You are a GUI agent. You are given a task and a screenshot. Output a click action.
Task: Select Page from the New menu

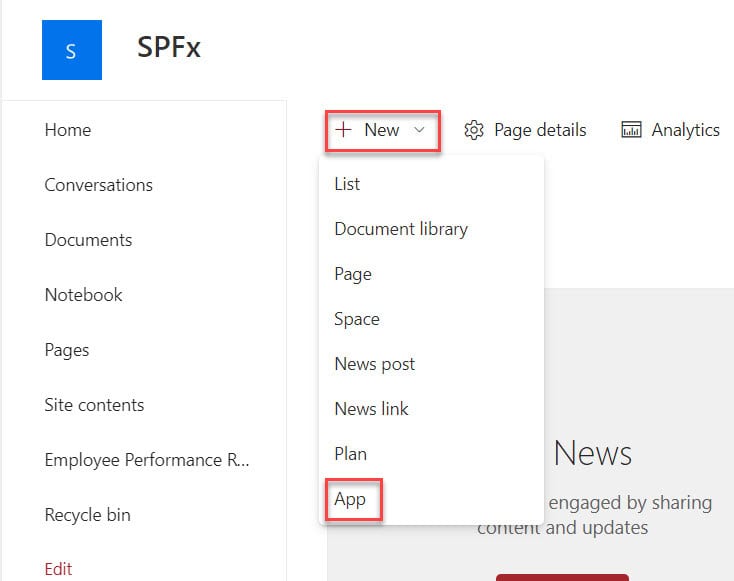coord(431,274)
